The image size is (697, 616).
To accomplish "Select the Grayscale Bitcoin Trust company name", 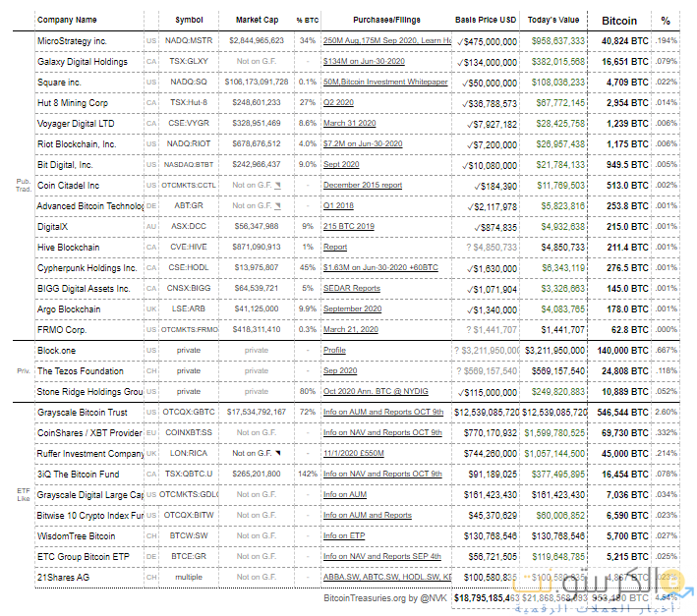I will 82,413.
